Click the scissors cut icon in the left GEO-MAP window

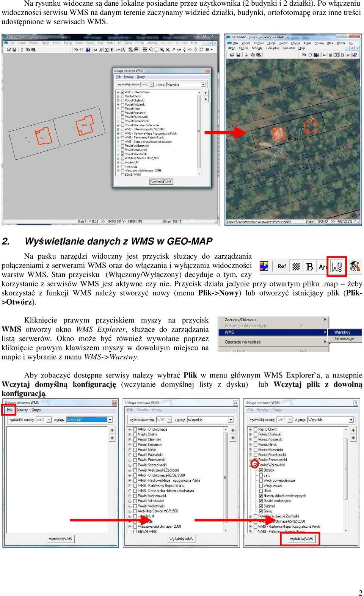[22, 50]
